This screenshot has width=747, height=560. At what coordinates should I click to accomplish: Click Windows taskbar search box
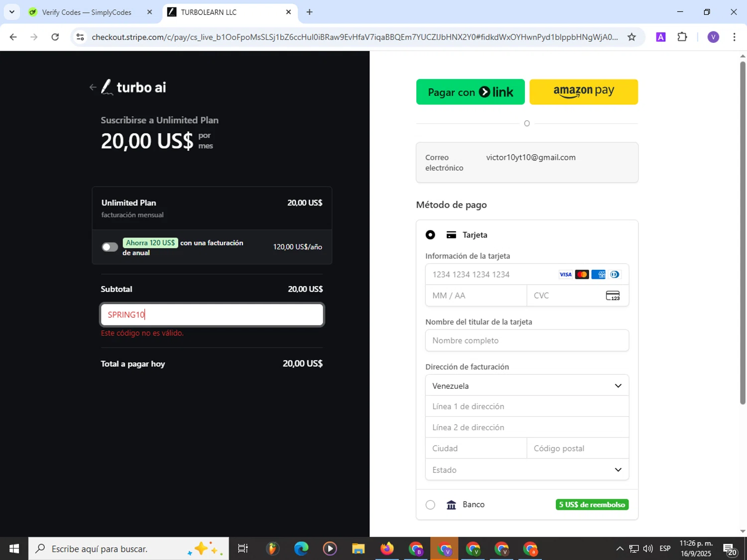coord(128,549)
